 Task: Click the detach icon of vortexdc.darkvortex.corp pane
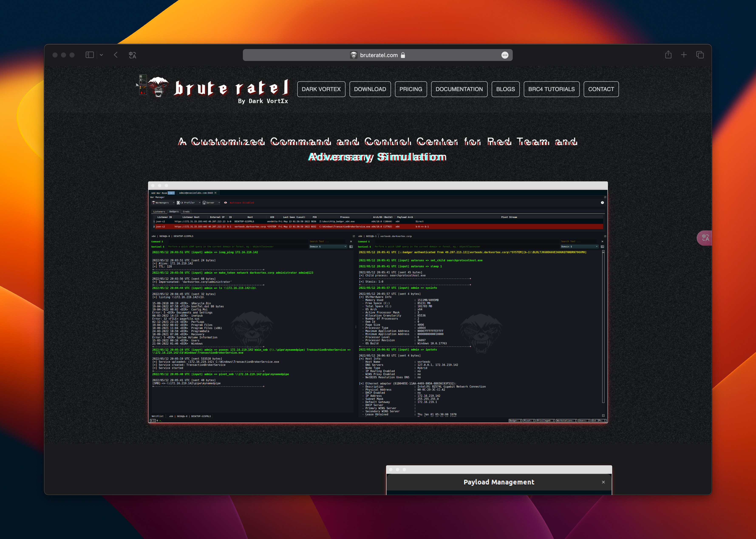[605, 236]
